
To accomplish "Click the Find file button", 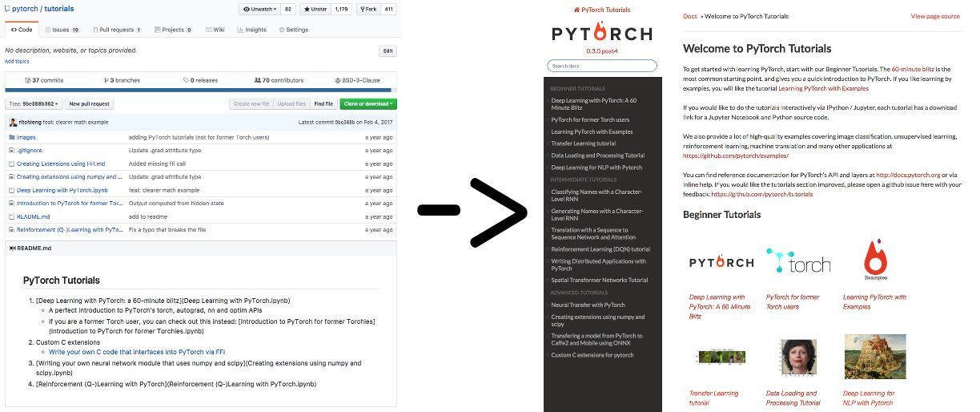I will pyautogui.click(x=323, y=103).
